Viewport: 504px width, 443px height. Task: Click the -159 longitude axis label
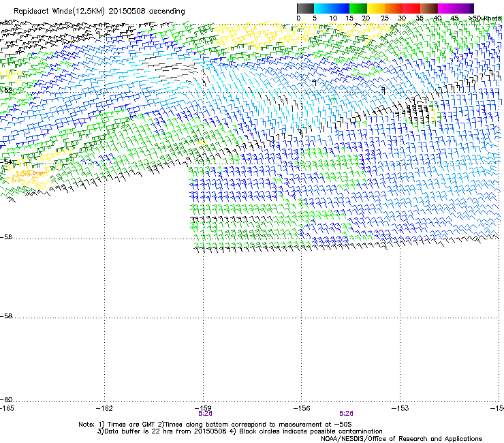[x=203, y=408]
